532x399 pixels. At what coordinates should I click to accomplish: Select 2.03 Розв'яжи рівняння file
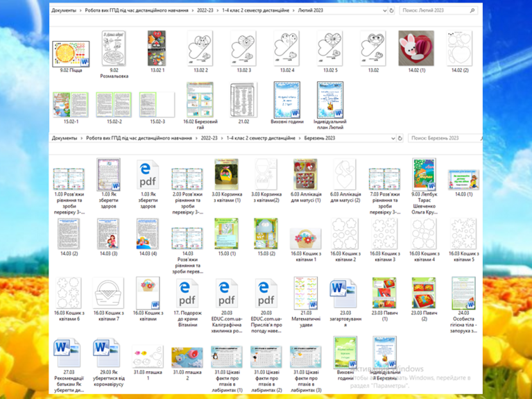(x=187, y=179)
